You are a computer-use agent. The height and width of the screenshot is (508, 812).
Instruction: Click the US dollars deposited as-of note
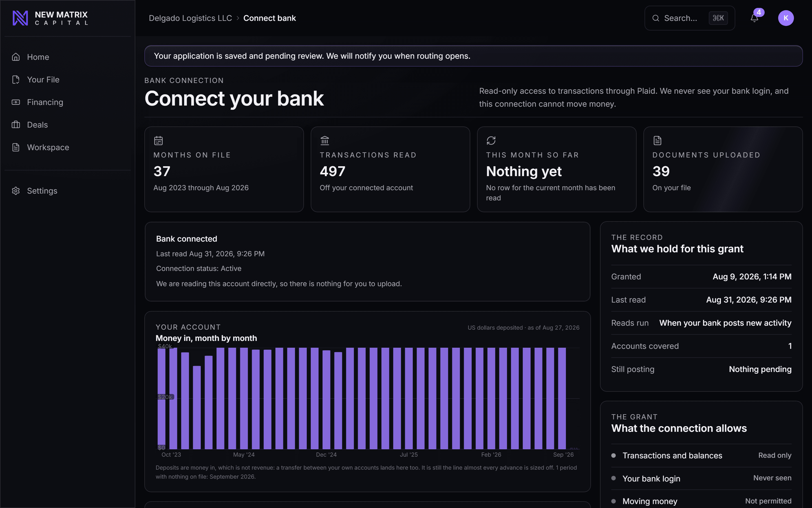[524, 328]
